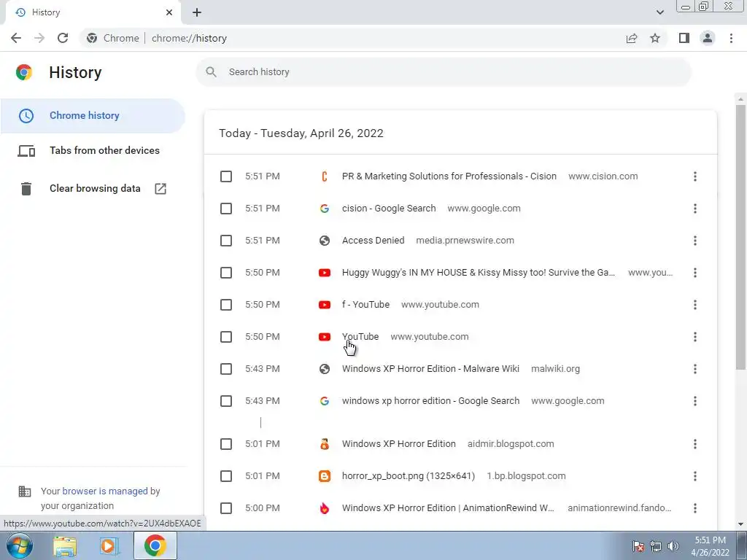Select the History tab
The image size is (747, 560).
pos(93,12)
